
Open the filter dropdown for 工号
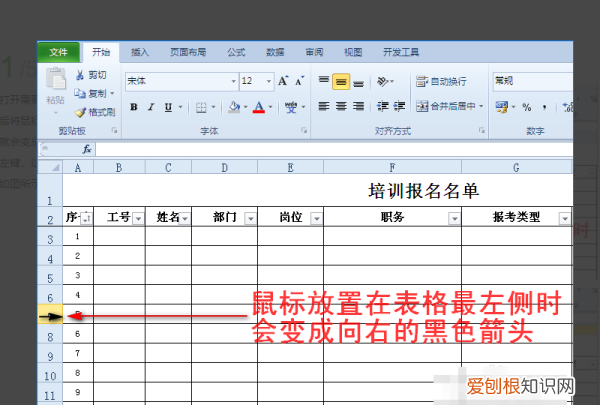(138, 219)
